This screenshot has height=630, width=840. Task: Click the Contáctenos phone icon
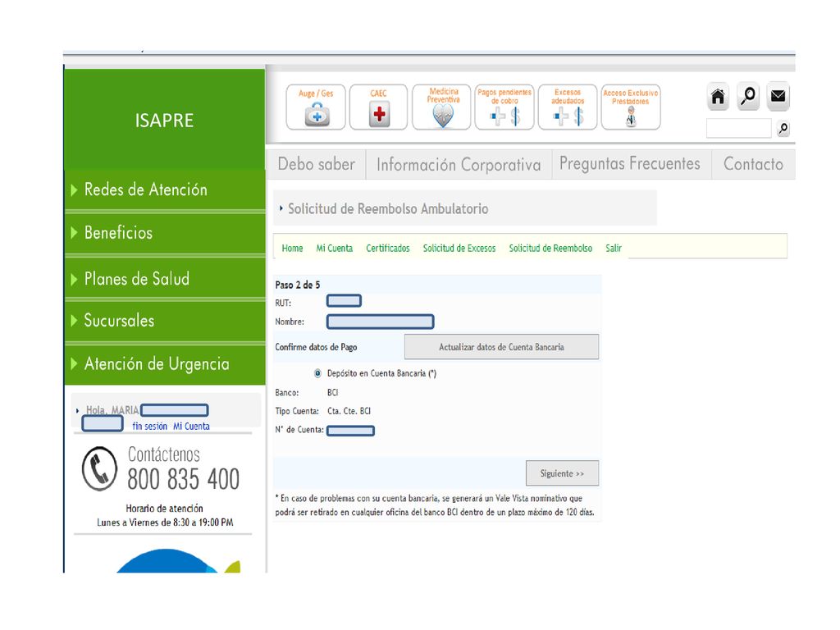[99, 468]
